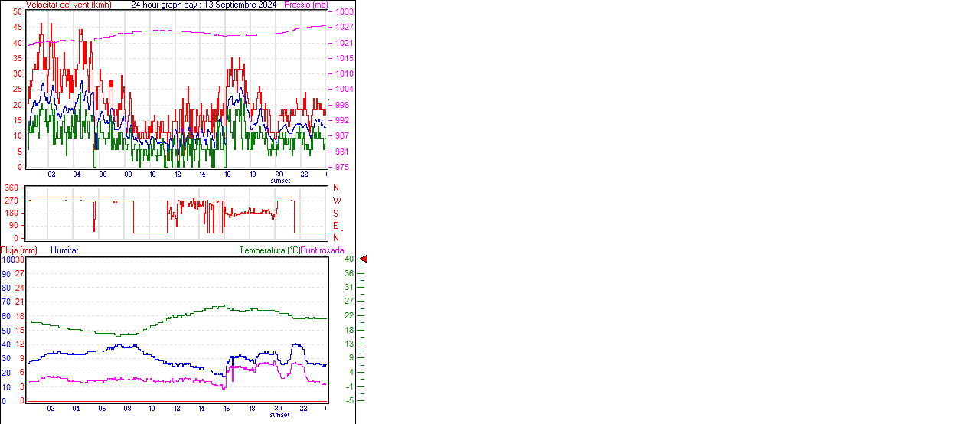Click the 40 value on temperature axis

click(x=348, y=259)
